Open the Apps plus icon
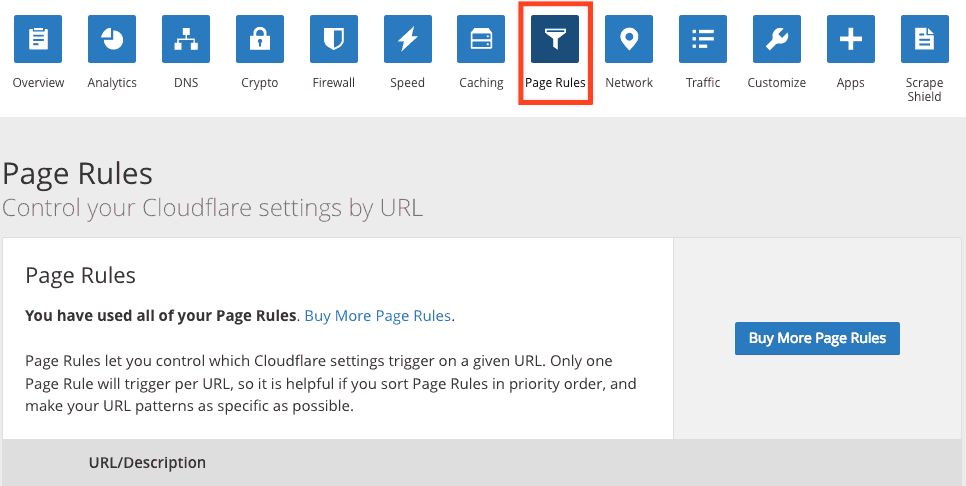Viewport: 966px width, 486px height. click(x=851, y=39)
